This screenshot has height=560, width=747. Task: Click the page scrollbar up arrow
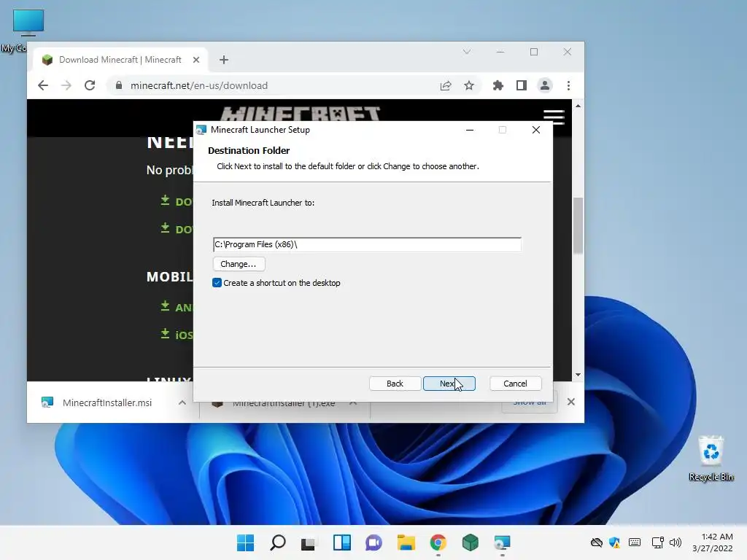(x=578, y=106)
